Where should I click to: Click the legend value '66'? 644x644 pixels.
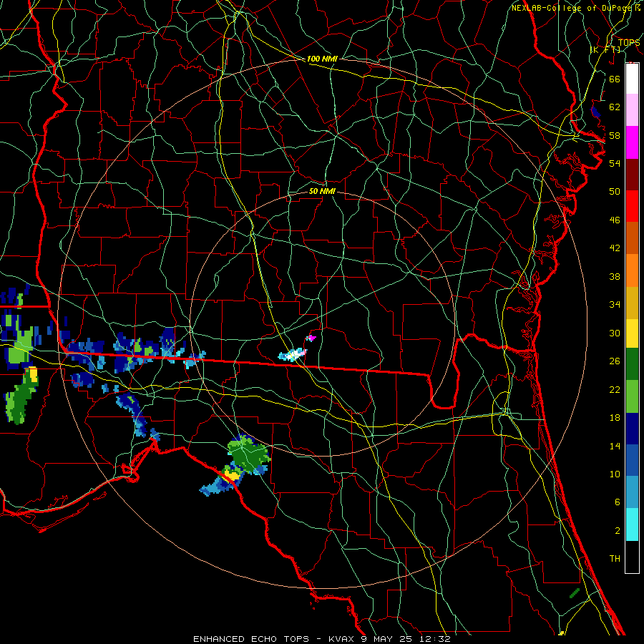coord(615,79)
